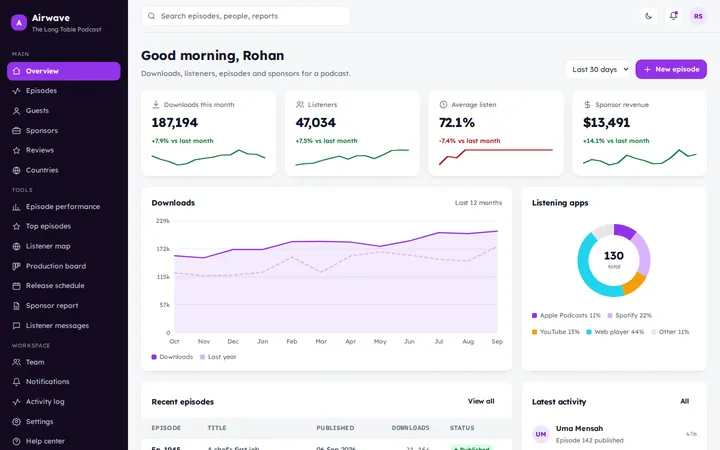Click the Last year legend swatch
Viewport: 720px width, 450px height.
pyautogui.click(x=202, y=357)
